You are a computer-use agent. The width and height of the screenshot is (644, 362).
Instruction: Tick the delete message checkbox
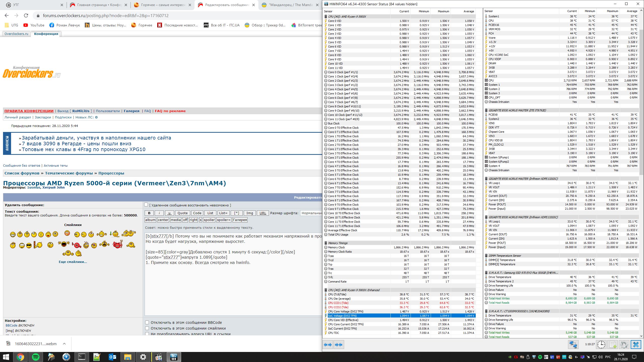click(146, 205)
